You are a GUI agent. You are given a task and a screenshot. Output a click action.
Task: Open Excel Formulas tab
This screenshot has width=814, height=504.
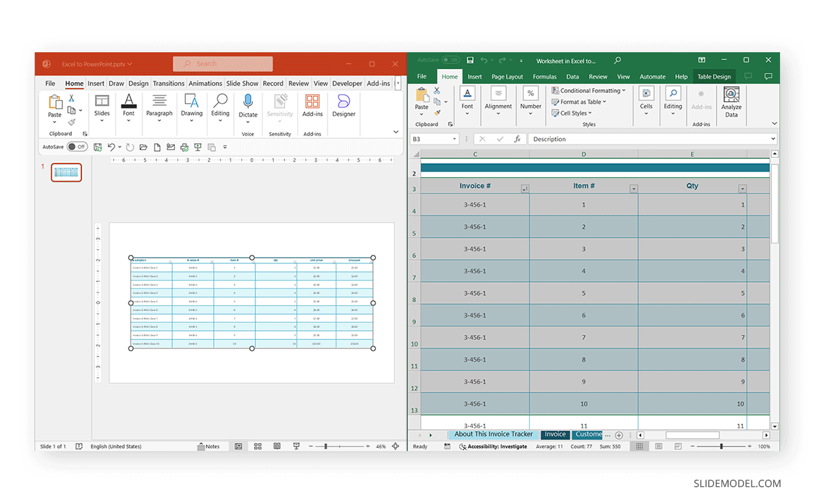tap(545, 77)
